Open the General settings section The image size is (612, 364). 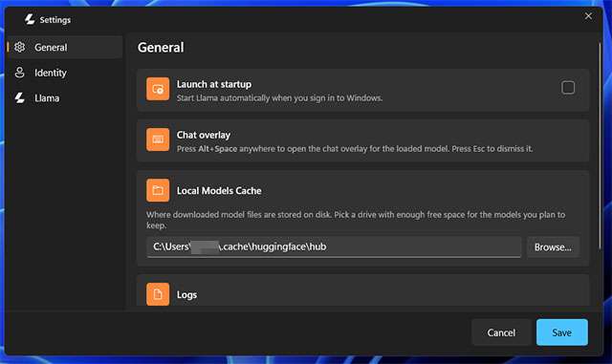coord(65,47)
